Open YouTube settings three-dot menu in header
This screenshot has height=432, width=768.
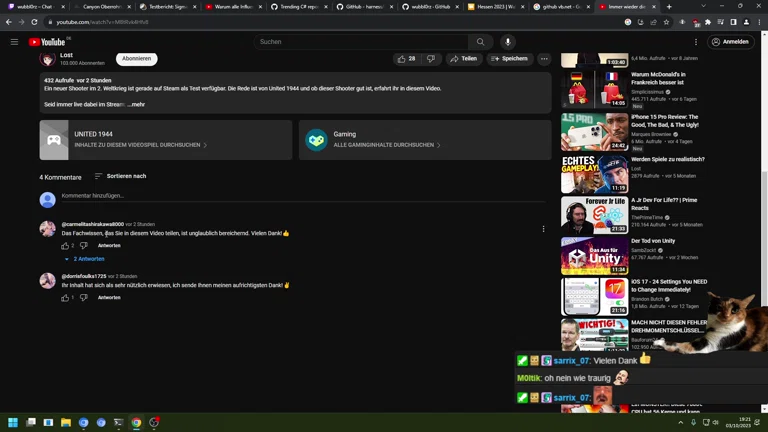click(x=696, y=42)
